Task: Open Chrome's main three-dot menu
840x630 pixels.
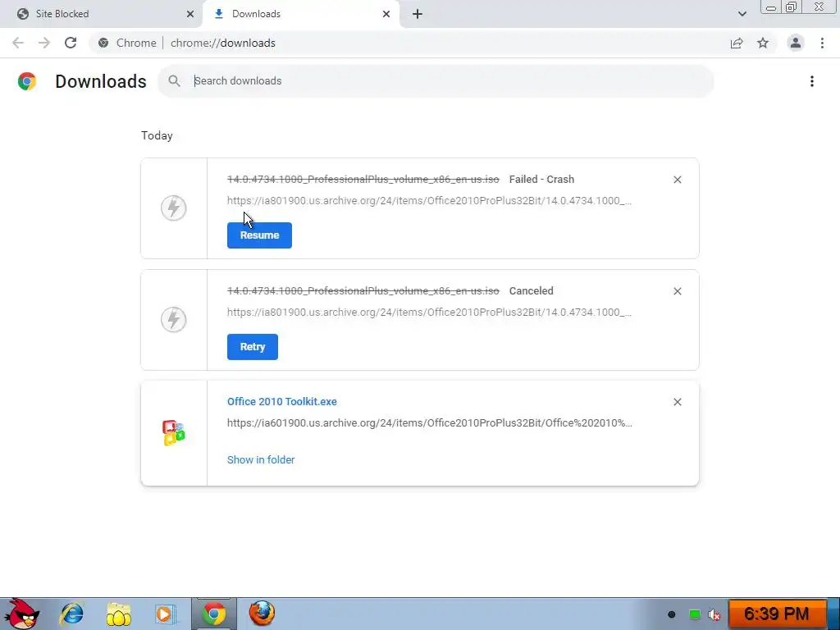Action: 822,43
